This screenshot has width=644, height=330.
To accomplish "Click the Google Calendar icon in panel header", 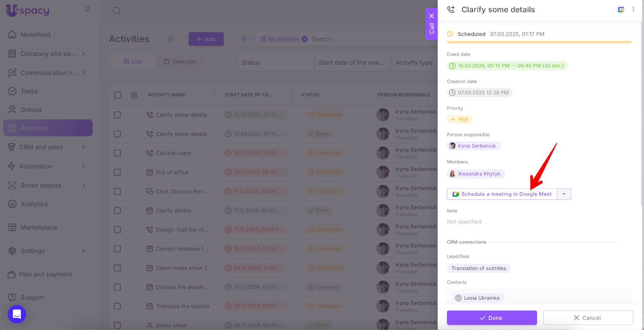I will coord(621,10).
